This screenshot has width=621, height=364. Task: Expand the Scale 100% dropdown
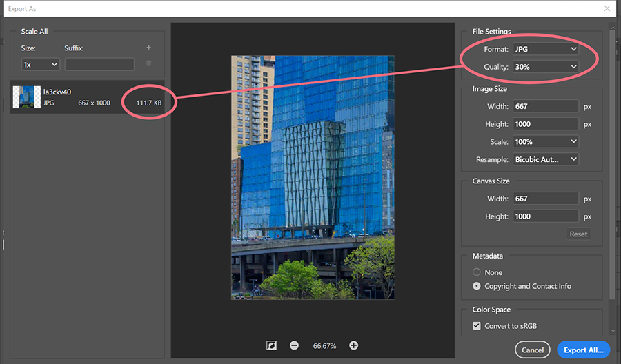point(545,141)
